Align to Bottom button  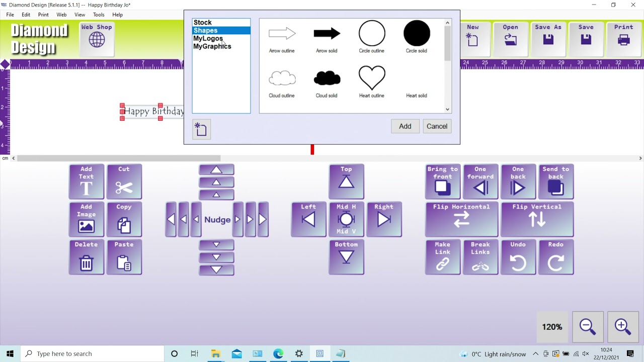click(x=346, y=257)
